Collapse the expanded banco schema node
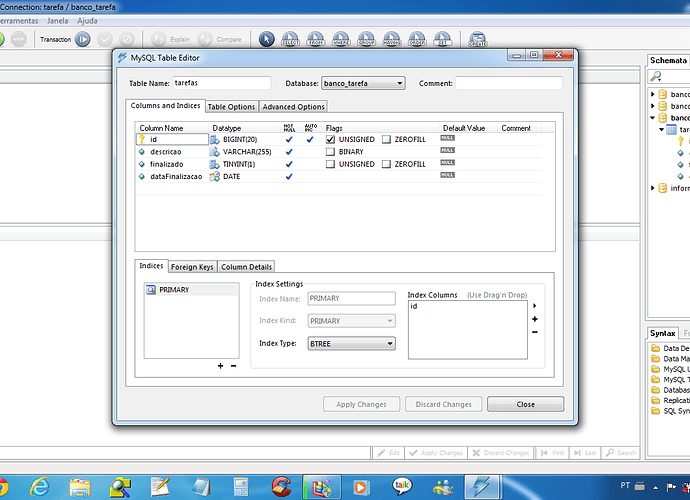 pos(653,118)
